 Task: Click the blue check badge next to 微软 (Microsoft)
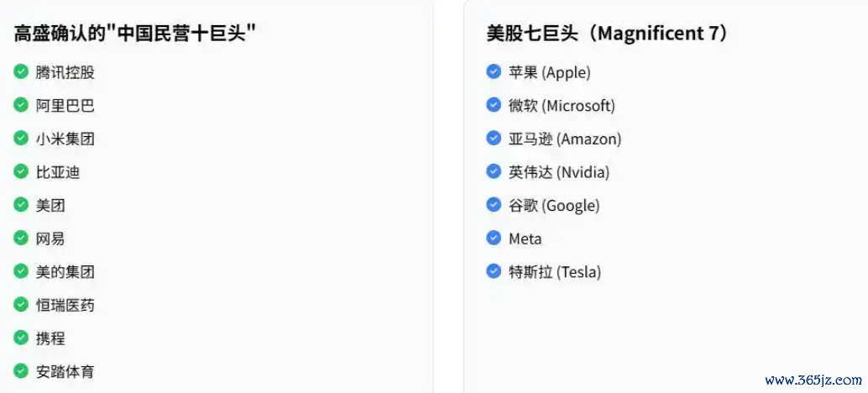494,105
